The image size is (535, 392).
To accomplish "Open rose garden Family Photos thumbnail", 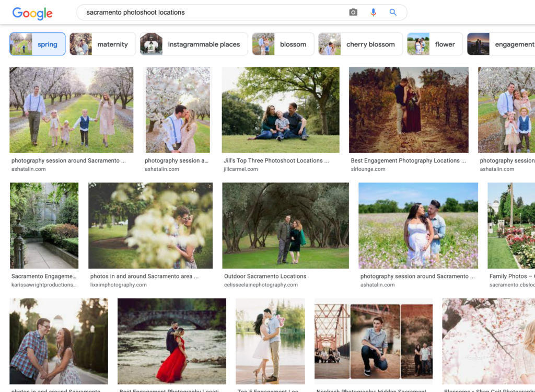I will click(x=511, y=226).
